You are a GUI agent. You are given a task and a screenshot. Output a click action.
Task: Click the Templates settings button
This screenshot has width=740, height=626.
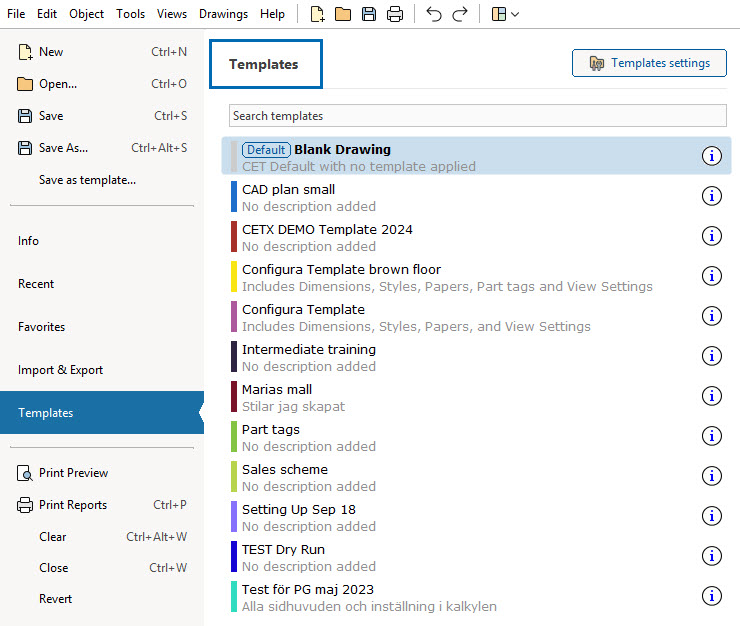(649, 63)
